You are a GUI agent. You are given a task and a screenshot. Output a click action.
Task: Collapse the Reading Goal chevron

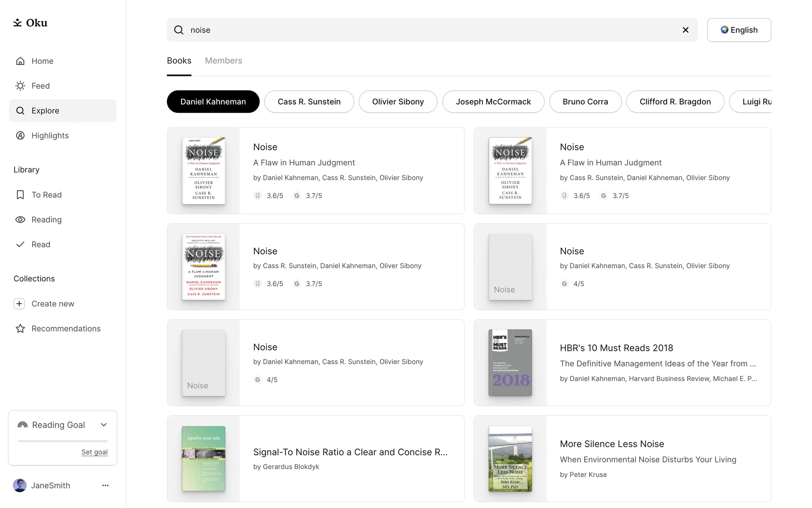(104, 425)
